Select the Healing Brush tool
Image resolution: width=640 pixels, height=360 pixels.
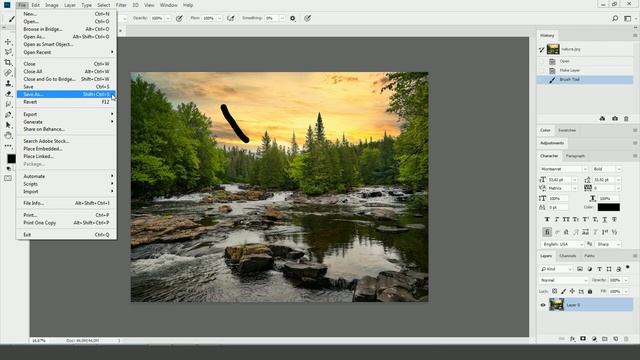(x=8, y=73)
